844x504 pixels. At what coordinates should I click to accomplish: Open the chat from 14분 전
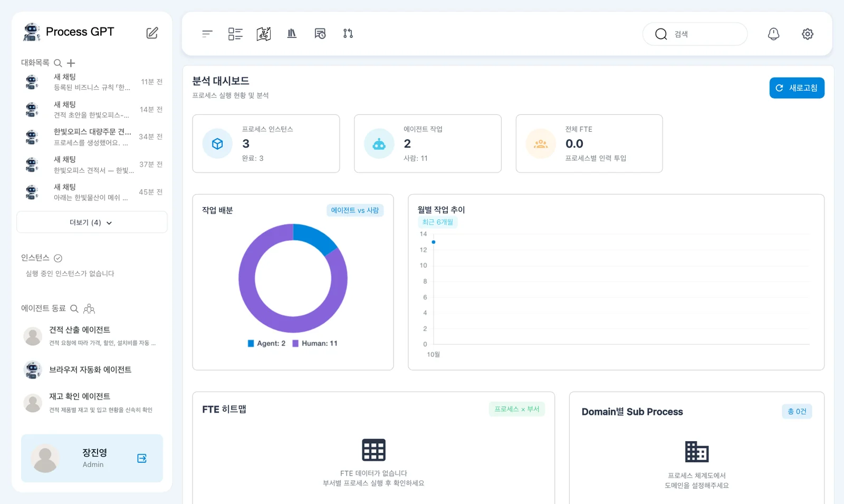[x=92, y=109]
